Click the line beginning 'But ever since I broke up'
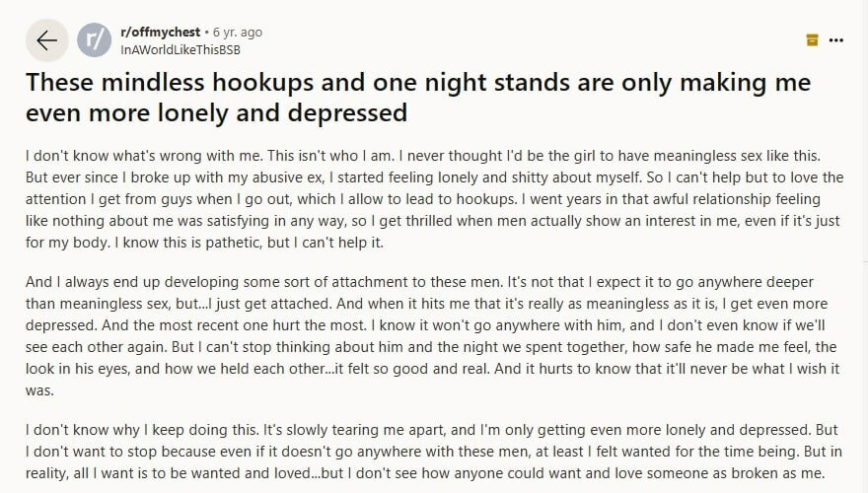 (435, 177)
